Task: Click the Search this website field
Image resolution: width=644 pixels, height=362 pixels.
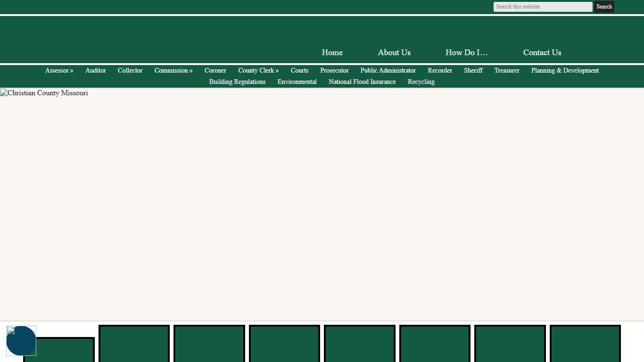Action: point(543,7)
